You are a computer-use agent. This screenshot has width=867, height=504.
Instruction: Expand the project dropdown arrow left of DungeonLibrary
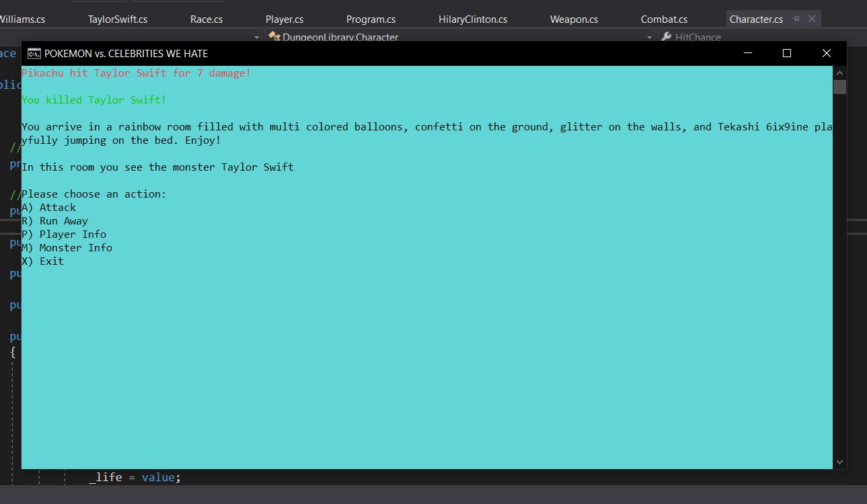pyautogui.click(x=256, y=38)
